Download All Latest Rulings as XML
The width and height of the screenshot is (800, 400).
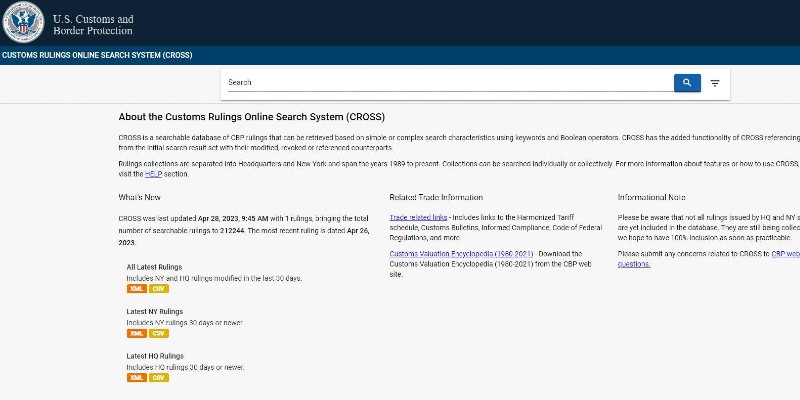136,289
